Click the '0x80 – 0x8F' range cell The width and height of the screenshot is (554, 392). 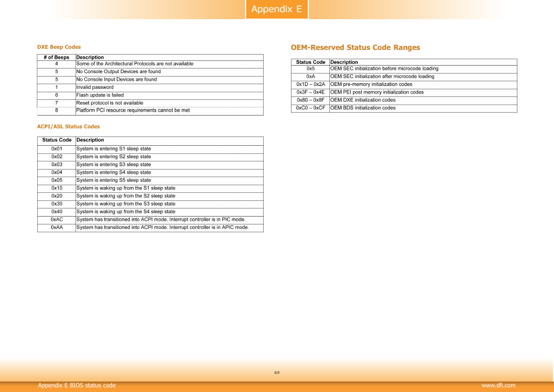click(311, 100)
